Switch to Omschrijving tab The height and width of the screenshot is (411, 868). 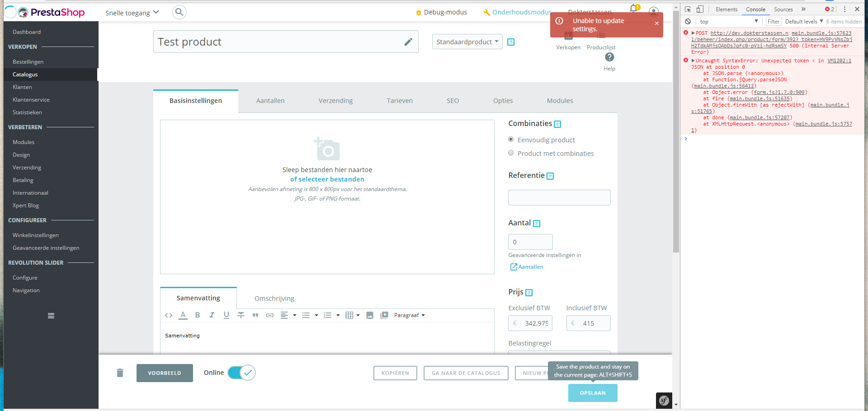tap(274, 299)
